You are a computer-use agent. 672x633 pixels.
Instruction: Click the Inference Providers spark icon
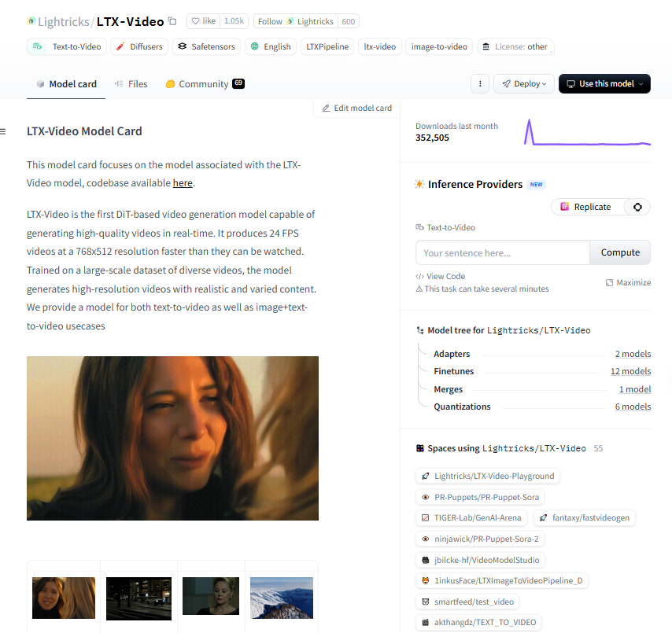419,184
